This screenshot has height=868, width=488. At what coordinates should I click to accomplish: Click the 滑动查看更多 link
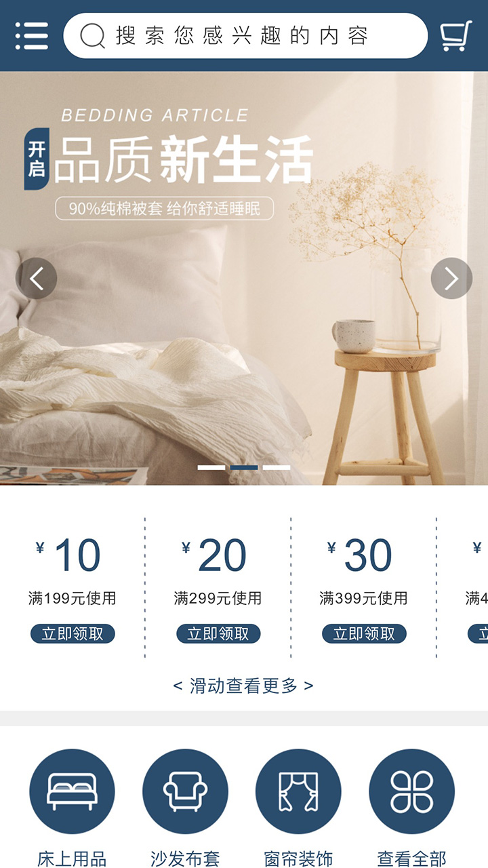click(x=243, y=686)
